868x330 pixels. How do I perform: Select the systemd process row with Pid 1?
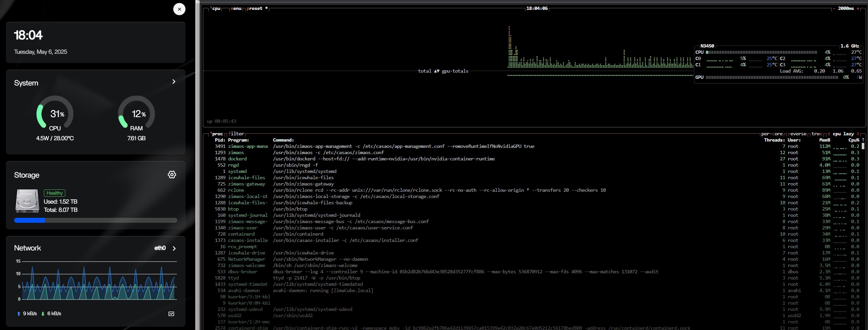[537, 171]
